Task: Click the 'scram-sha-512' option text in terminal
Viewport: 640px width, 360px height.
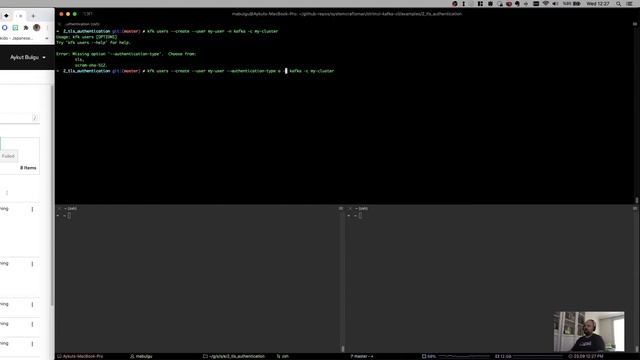Action: tap(91, 65)
